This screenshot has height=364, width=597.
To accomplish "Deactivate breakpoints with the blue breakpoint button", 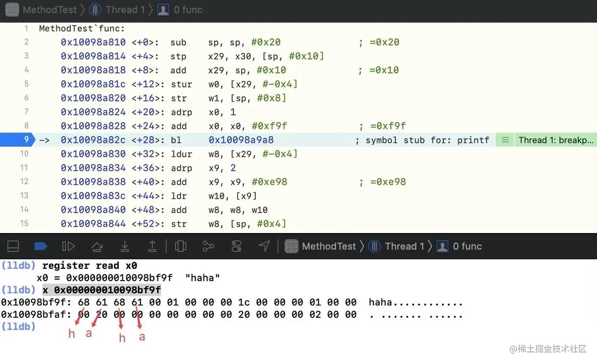I will coord(40,247).
